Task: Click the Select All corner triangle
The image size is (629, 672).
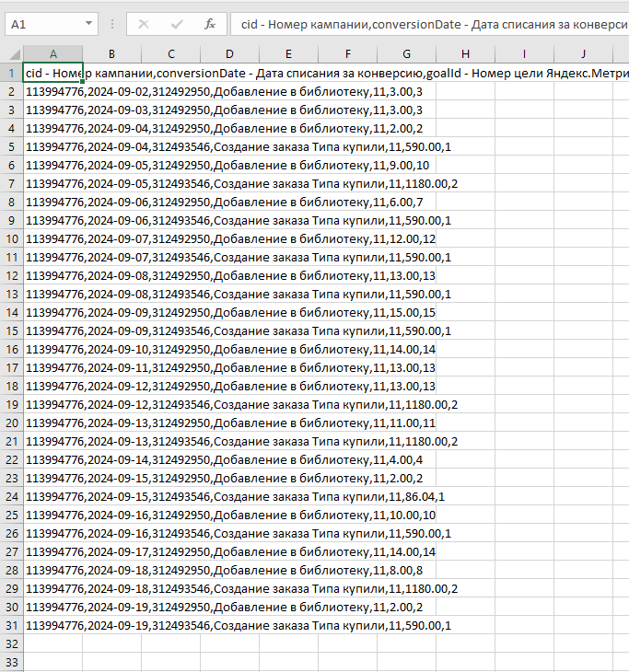Action: click(x=11, y=54)
